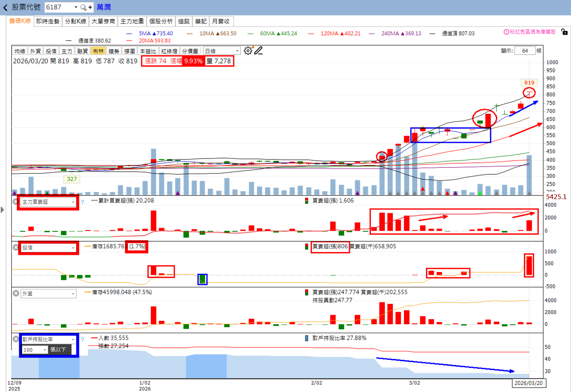Image resolution: width=571 pixels, height=392 pixels.
Task: Click help question mark next to 散戶持股比率
Action: coord(82,339)
